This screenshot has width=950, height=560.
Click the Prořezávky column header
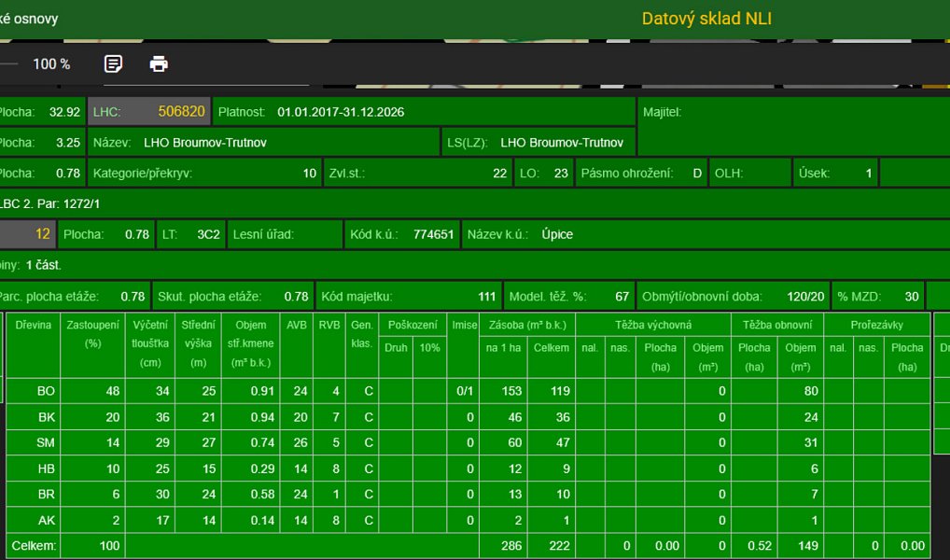[x=876, y=325]
